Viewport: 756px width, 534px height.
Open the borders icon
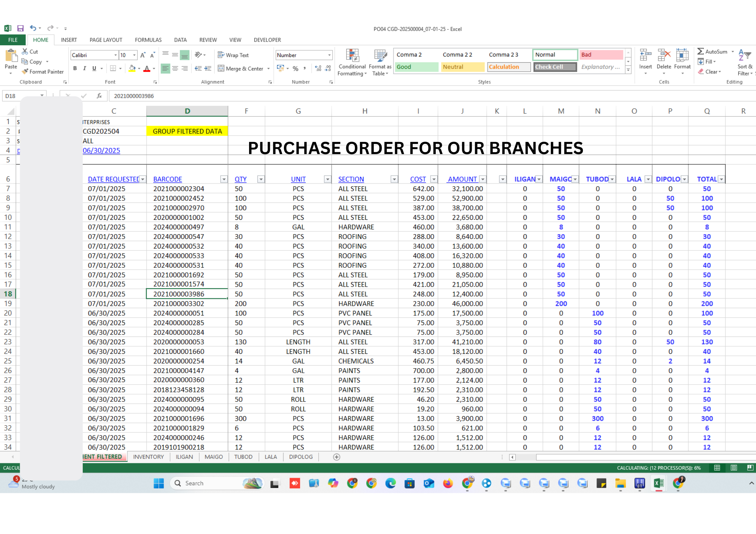(113, 68)
